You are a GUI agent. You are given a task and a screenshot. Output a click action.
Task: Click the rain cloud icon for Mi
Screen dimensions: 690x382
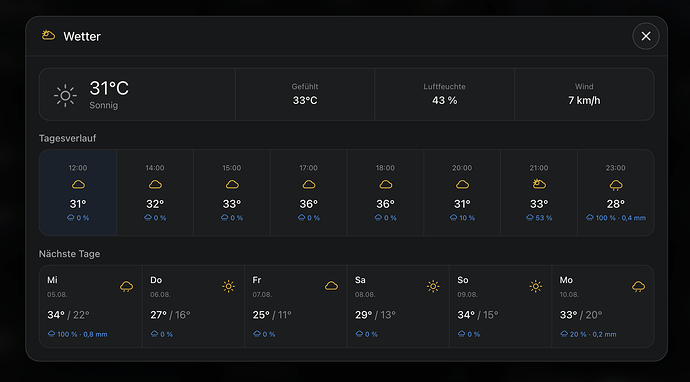click(126, 287)
